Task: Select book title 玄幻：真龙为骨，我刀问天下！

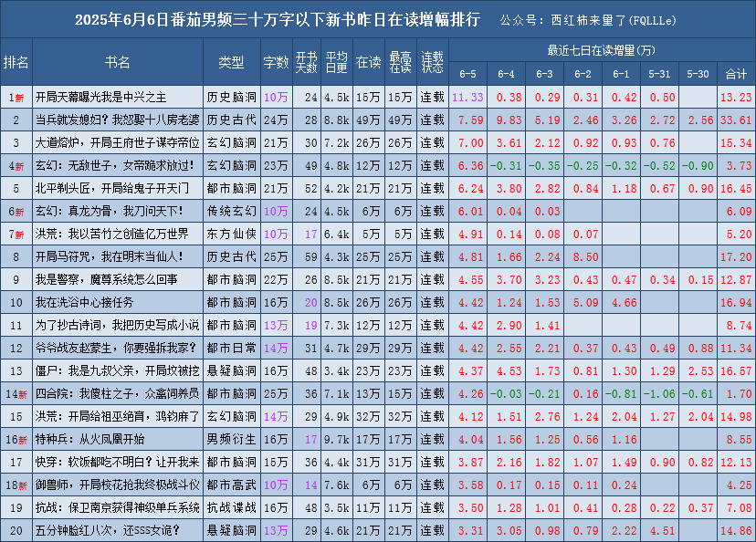Action: 110,211
